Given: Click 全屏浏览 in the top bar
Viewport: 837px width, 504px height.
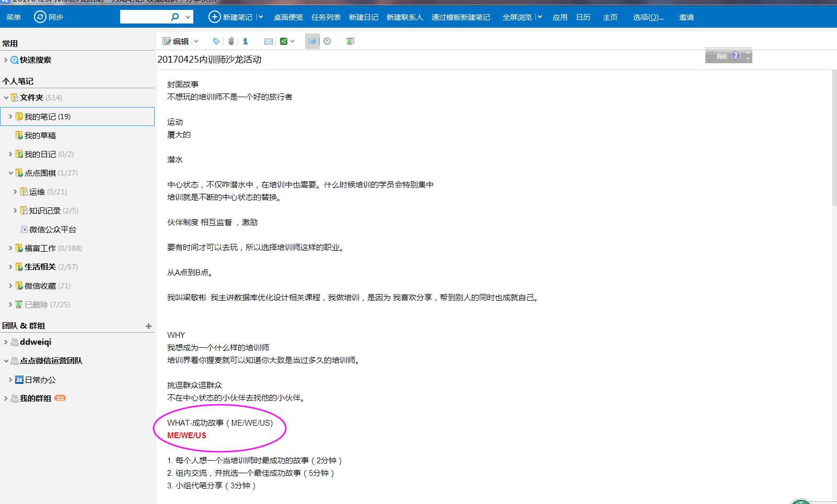Looking at the screenshot, I should point(517,17).
